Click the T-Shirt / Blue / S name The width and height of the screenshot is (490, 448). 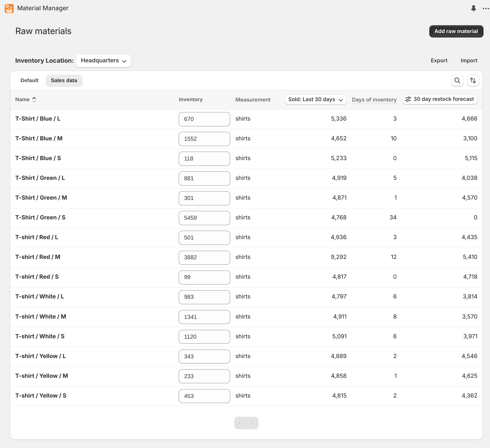(x=38, y=158)
